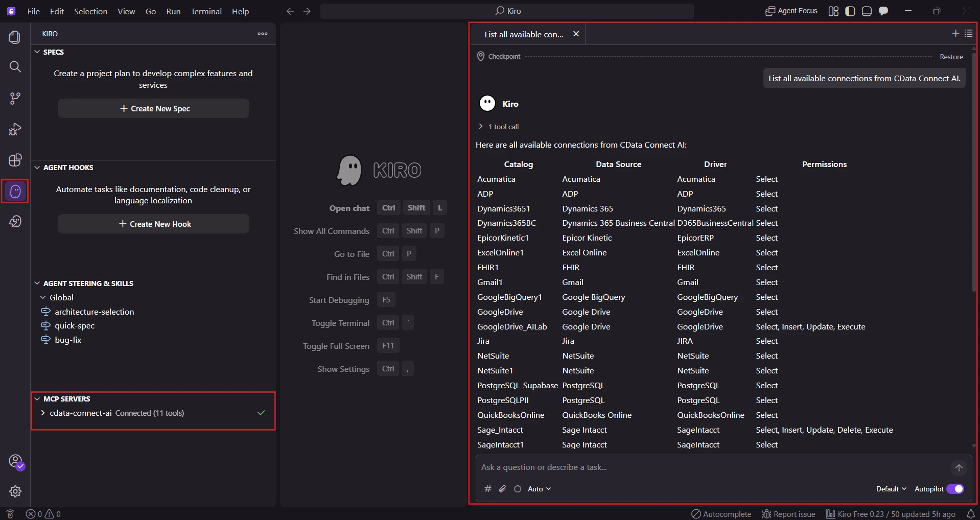The image size is (980, 520).
Task: Open the quick-spec steering file
Action: (x=75, y=325)
